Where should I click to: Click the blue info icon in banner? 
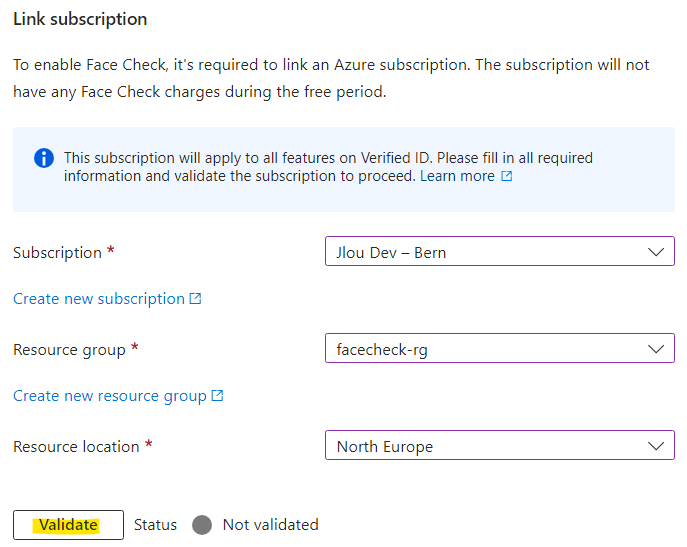tap(44, 158)
